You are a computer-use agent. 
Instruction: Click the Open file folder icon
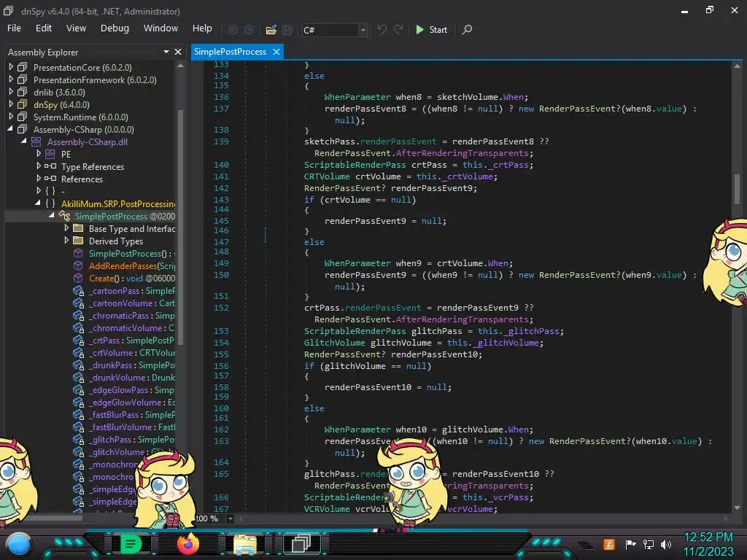[x=271, y=30]
